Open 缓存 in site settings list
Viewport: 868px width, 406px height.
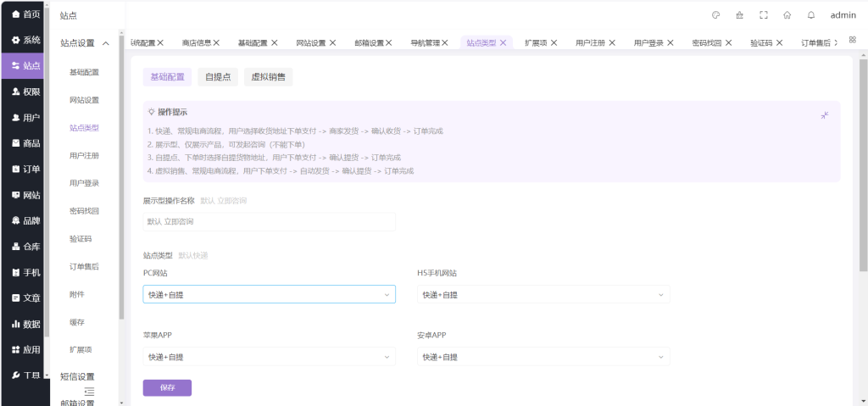point(77,322)
